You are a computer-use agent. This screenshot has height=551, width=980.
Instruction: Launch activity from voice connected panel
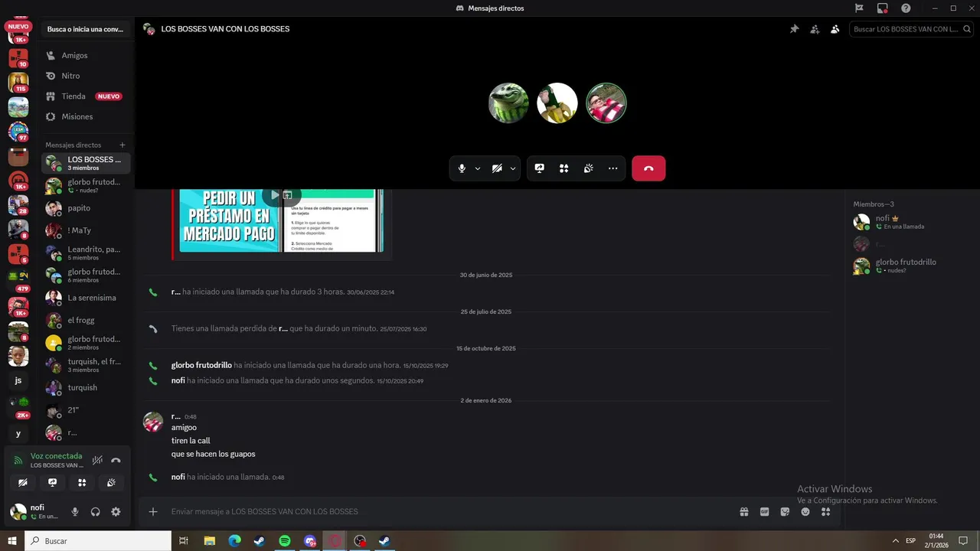click(x=82, y=482)
